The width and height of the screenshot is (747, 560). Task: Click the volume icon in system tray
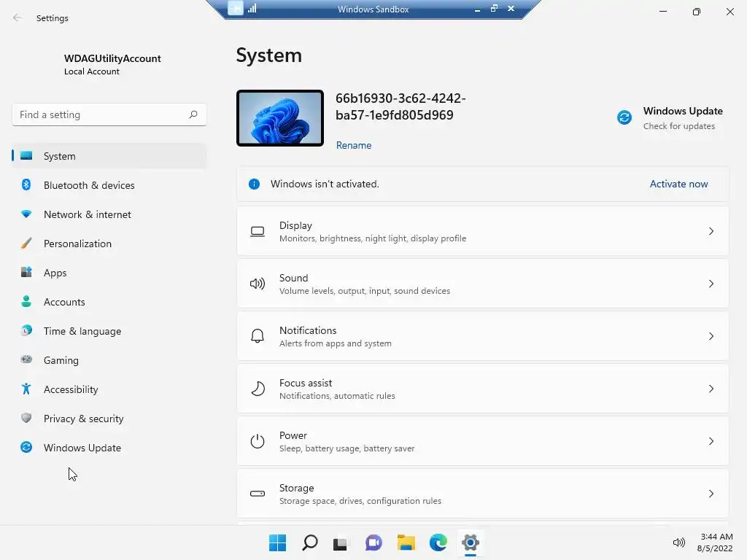[x=679, y=542]
